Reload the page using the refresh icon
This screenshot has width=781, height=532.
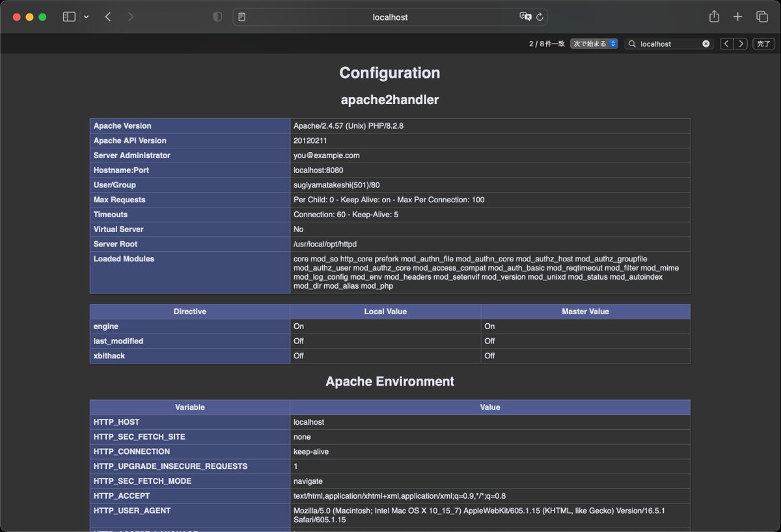(x=541, y=16)
